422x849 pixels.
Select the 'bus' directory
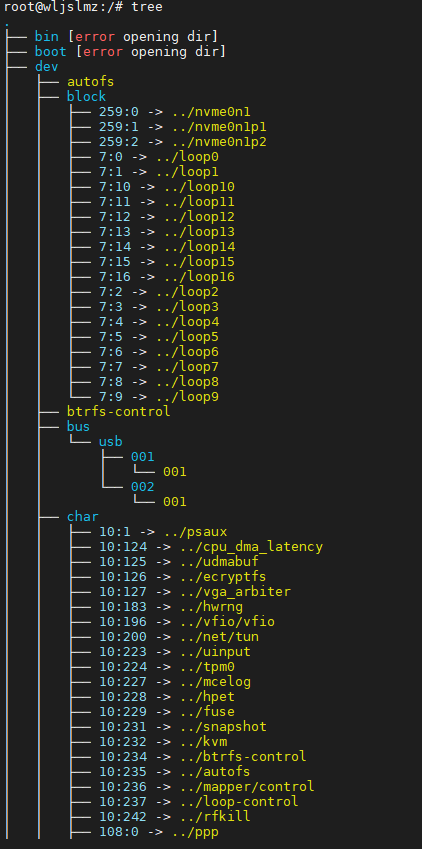coord(79,427)
